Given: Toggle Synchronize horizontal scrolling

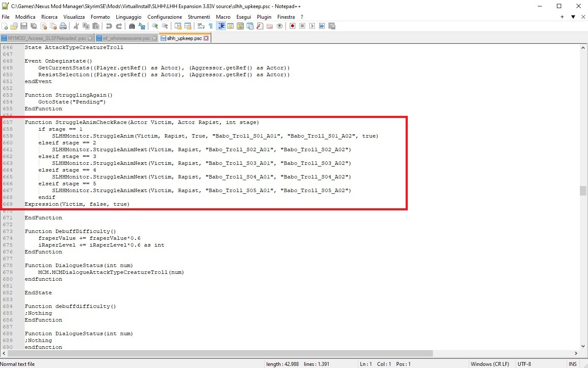Looking at the screenshot, I should pos(188,26).
